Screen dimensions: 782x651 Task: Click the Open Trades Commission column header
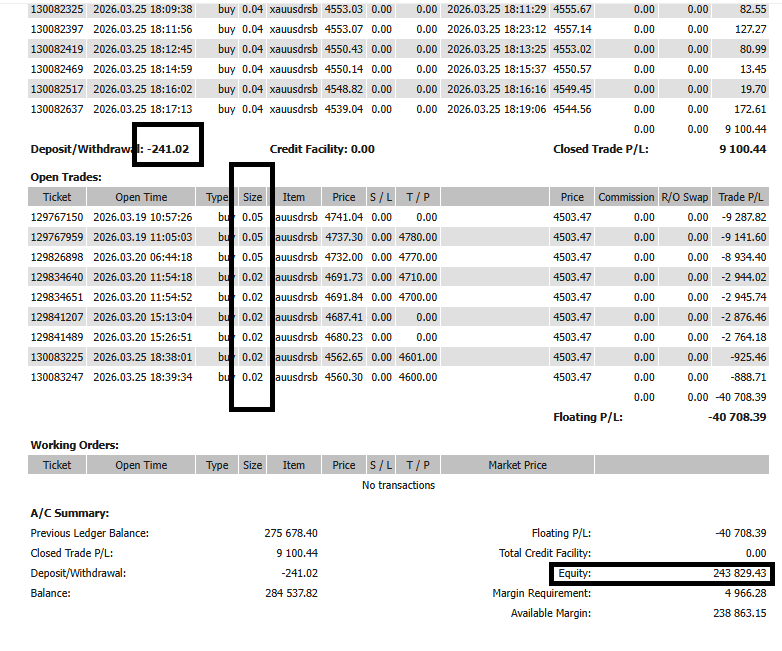click(626, 197)
